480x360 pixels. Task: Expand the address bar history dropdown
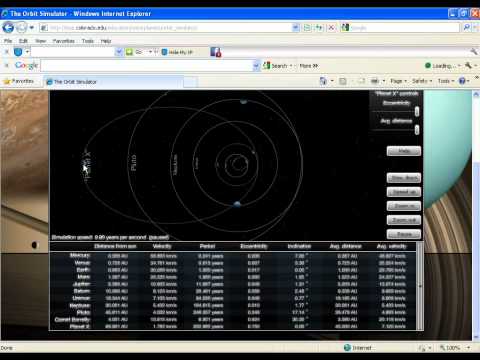296,28
